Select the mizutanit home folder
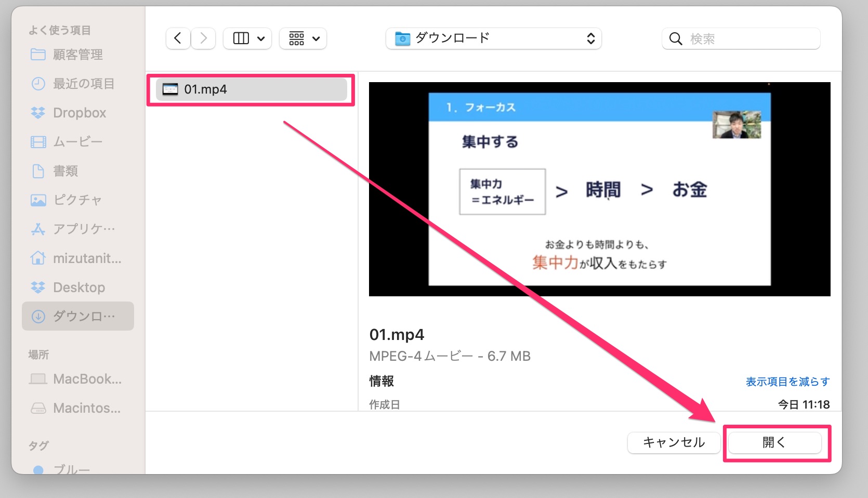The image size is (868, 498). pyautogui.click(x=87, y=258)
